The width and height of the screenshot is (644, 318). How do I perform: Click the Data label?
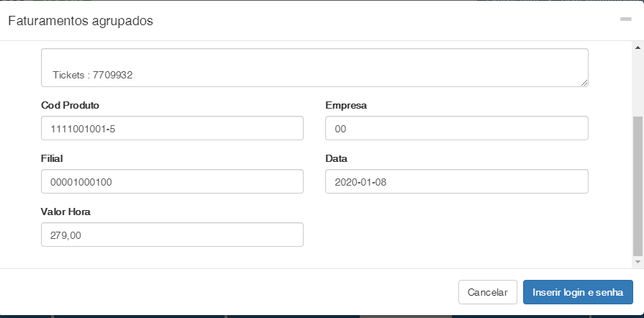(337, 158)
